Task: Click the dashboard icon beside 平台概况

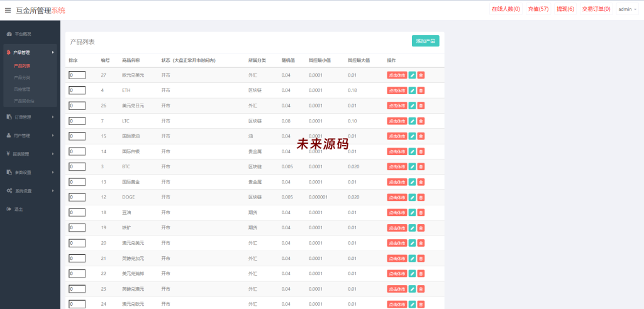Action: pyautogui.click(x=9, y=34)
